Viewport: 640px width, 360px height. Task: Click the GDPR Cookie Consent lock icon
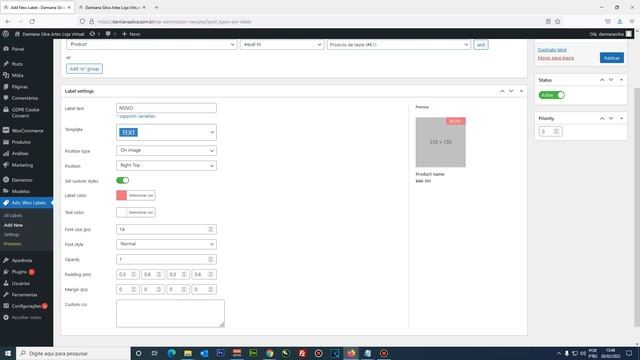(6, 110)
